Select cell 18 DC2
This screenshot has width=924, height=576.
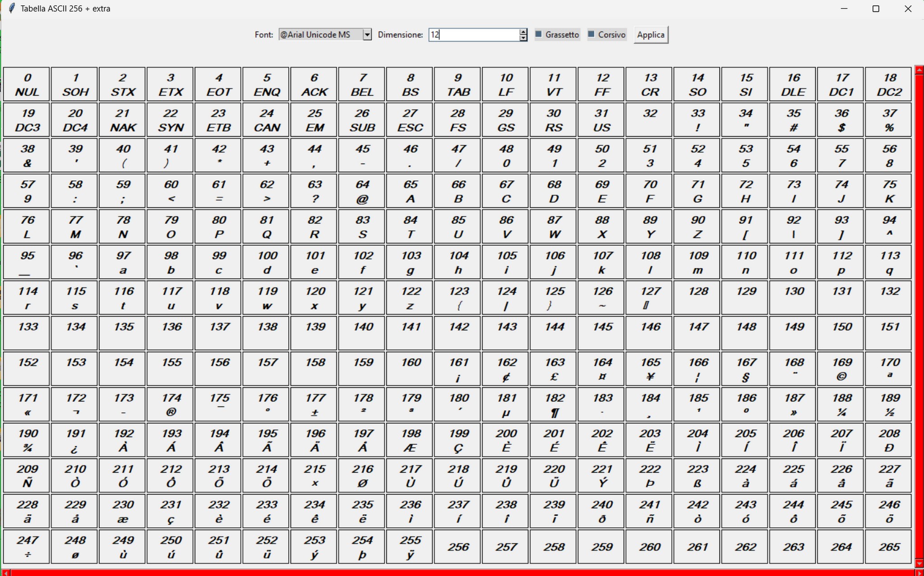tap(889, 84)
